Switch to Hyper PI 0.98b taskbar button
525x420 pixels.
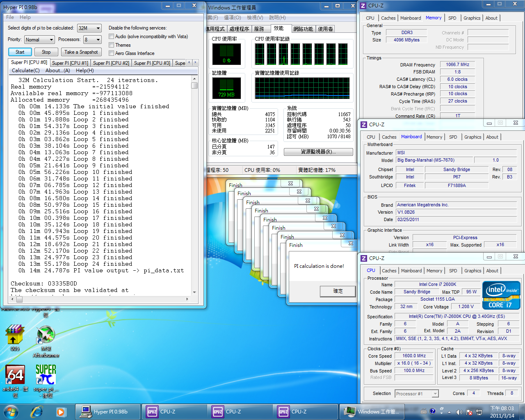tap(107, 411)
